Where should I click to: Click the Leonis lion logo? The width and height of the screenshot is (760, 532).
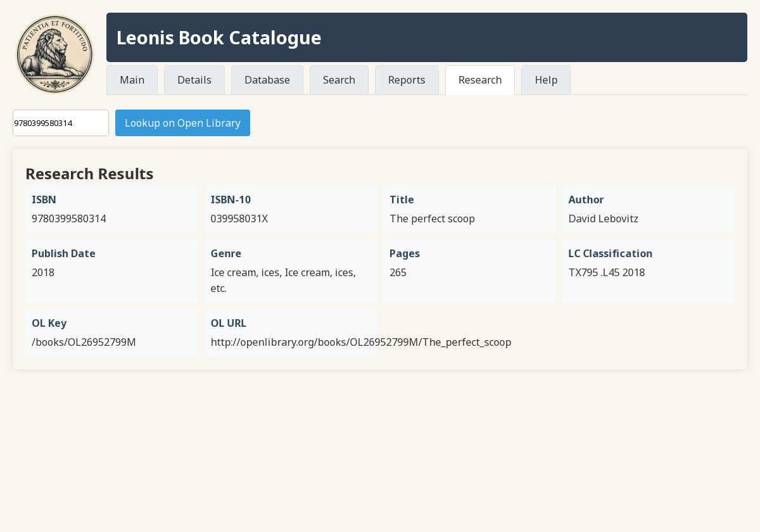[x=54, y=54]
